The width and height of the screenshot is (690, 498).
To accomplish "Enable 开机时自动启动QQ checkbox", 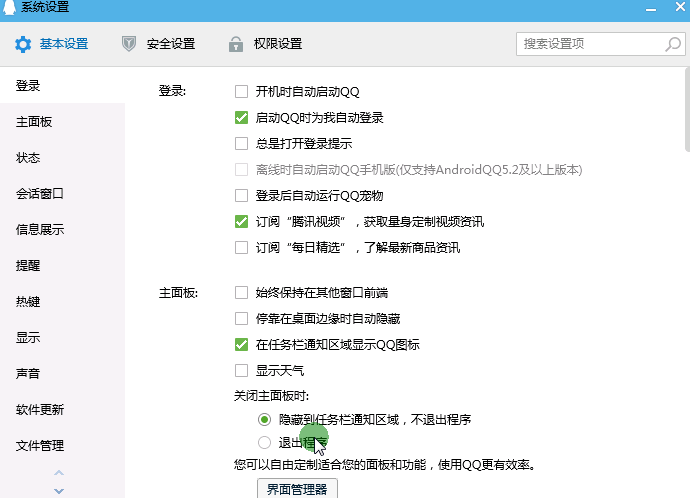I will [x=241, y=92].
